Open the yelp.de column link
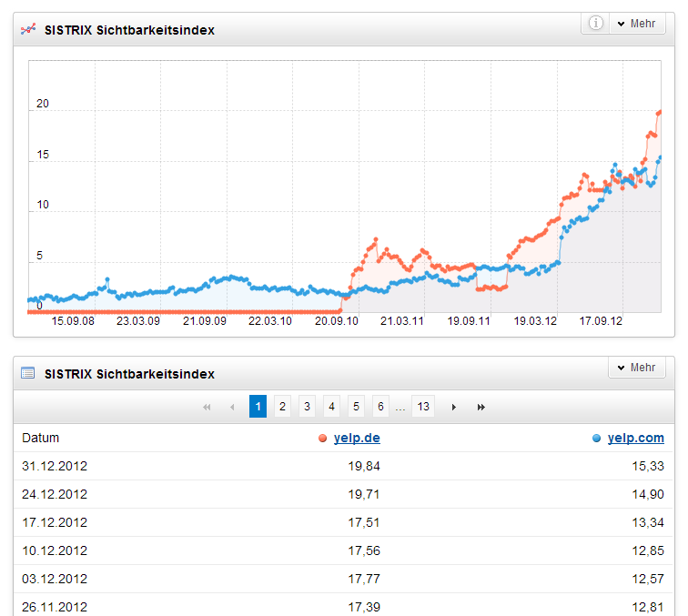Screen dimensions: 688x616 coord(357,439)
